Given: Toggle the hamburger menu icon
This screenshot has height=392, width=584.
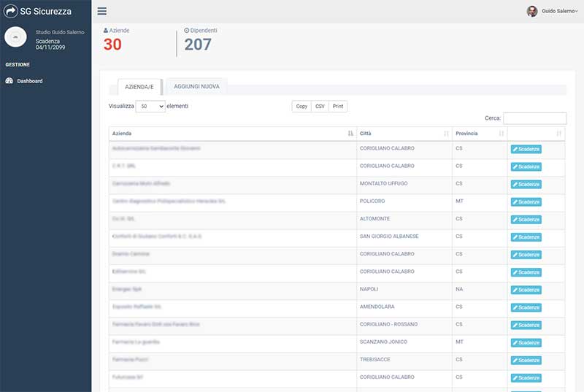Looking at the screenshot, I should pos(101,11).
